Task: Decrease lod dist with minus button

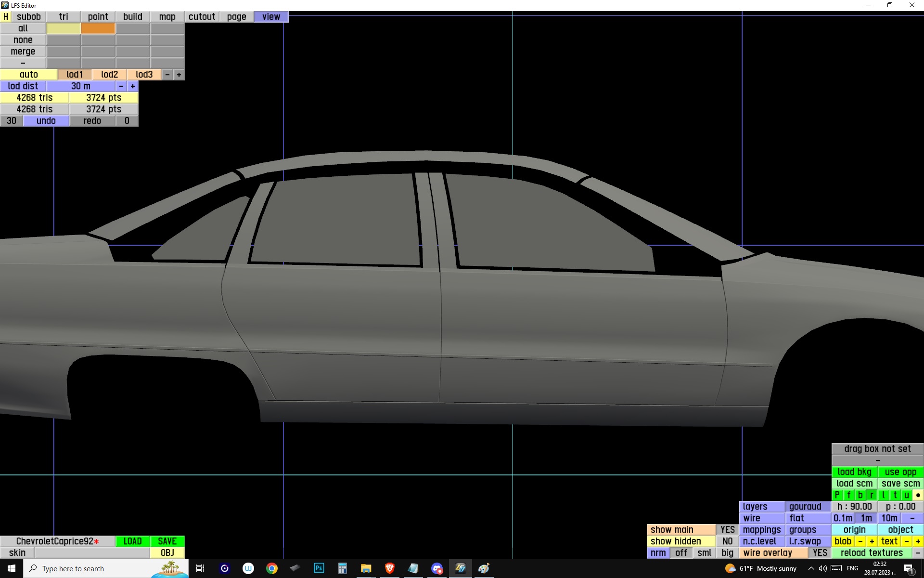Action: tap(121, 86)
